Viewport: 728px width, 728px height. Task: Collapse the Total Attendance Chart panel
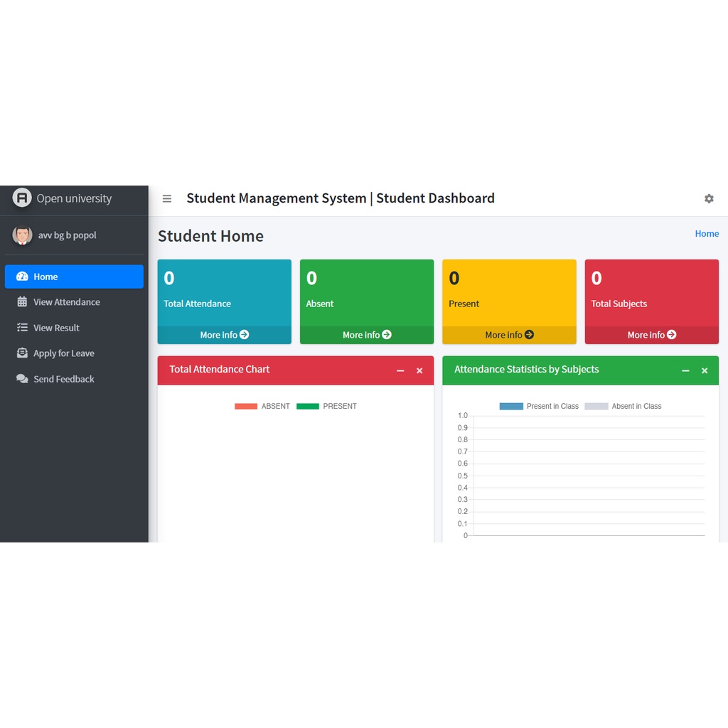tap(400, 371)
